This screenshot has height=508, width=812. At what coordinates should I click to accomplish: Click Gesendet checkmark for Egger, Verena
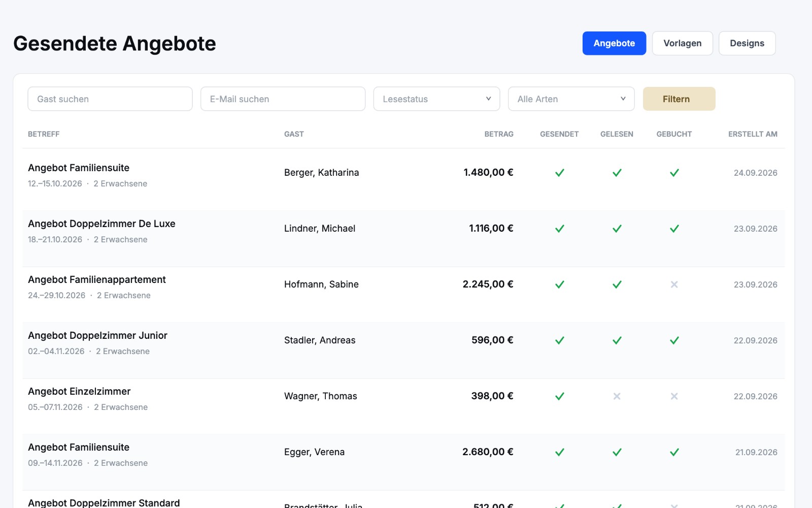click(560, 452)
